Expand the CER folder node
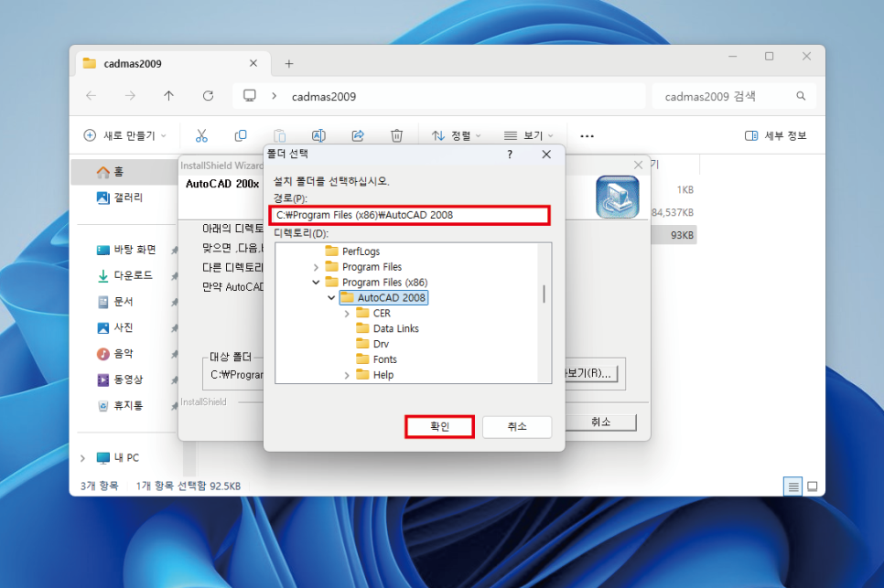This screenshot has width=884, height=588. pos(347,314)
